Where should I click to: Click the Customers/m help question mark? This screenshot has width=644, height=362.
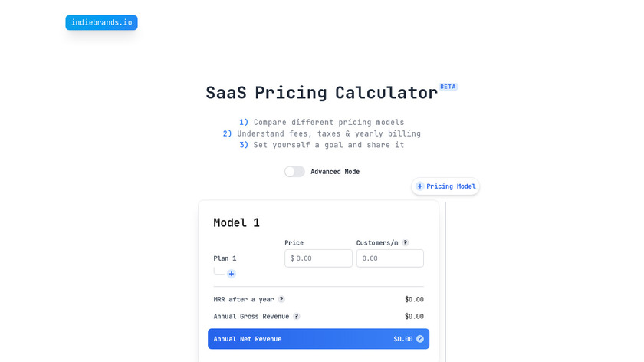406,243
